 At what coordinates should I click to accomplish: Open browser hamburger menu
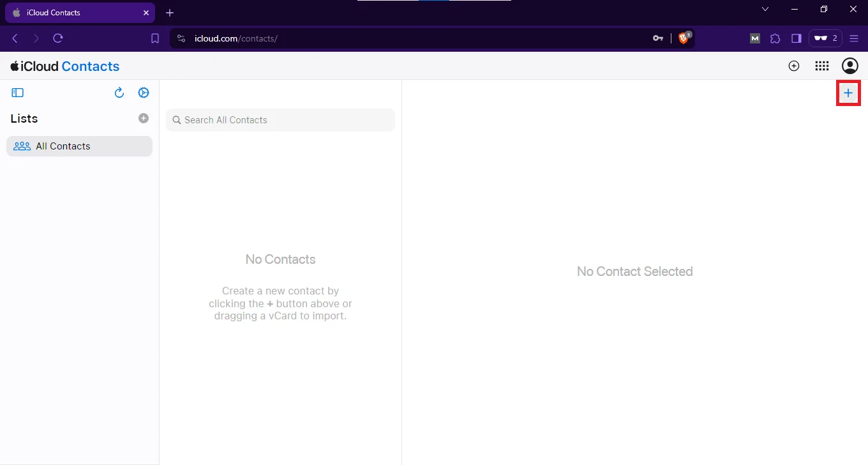854,38
